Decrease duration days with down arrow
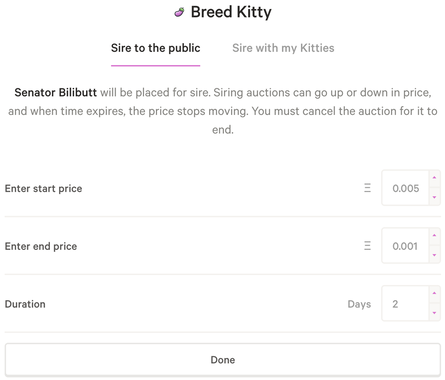 click(434, 312)
